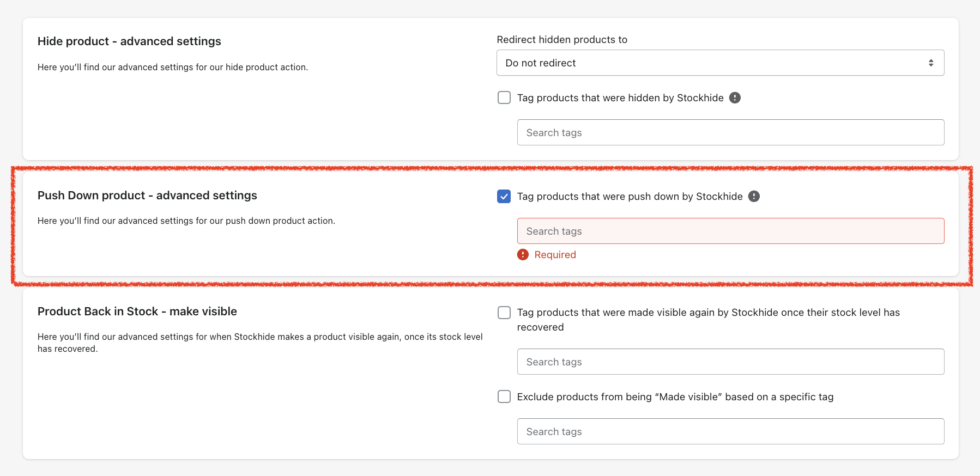Uncheck tag products push down checkbox
This screenshot has height=476, width=980.
point(504,196)
